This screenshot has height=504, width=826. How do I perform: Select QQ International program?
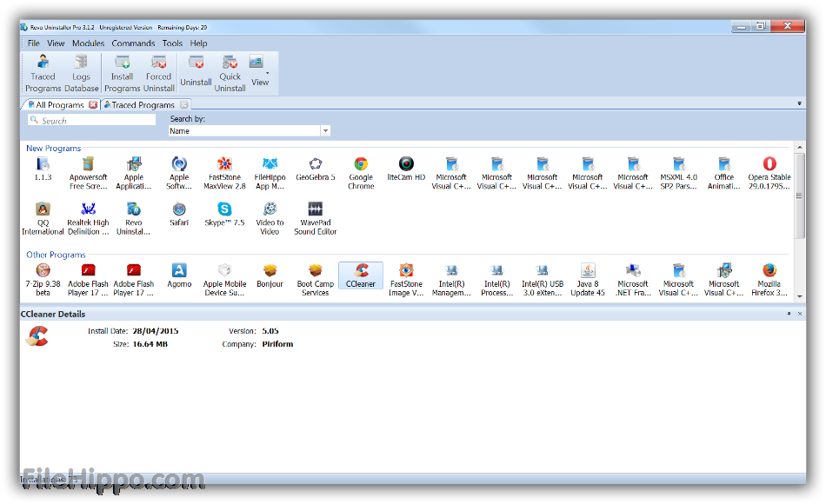point(43,218)
